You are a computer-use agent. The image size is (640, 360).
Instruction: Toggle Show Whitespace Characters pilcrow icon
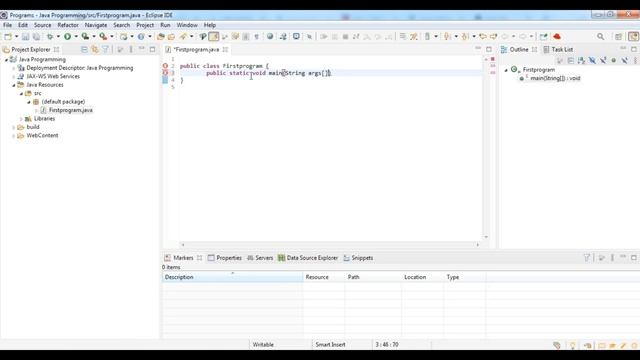click(256, 37)
